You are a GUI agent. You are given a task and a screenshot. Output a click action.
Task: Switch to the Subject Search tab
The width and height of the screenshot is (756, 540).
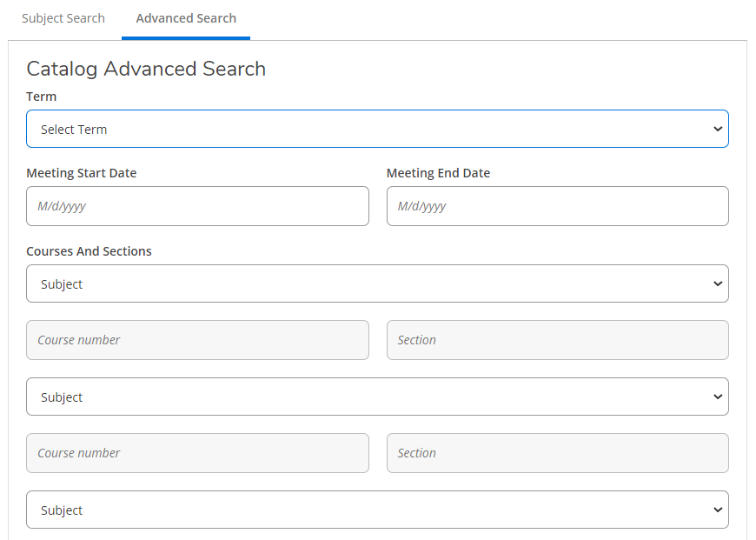63,18
